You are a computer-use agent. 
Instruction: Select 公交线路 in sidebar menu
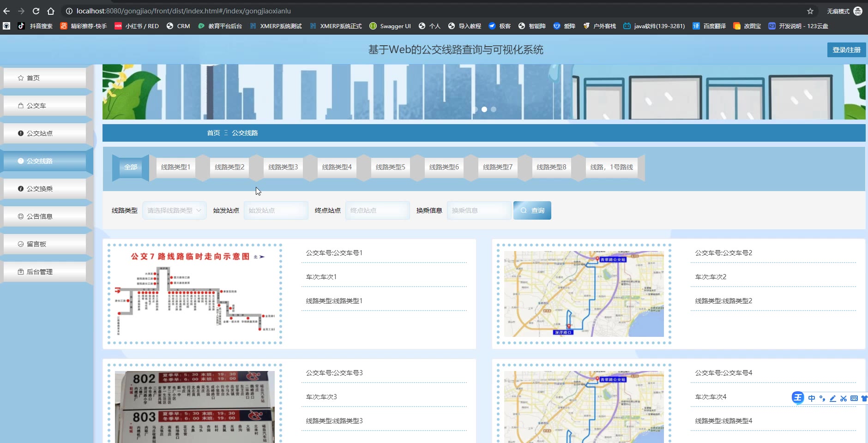[x=45, y=161]
